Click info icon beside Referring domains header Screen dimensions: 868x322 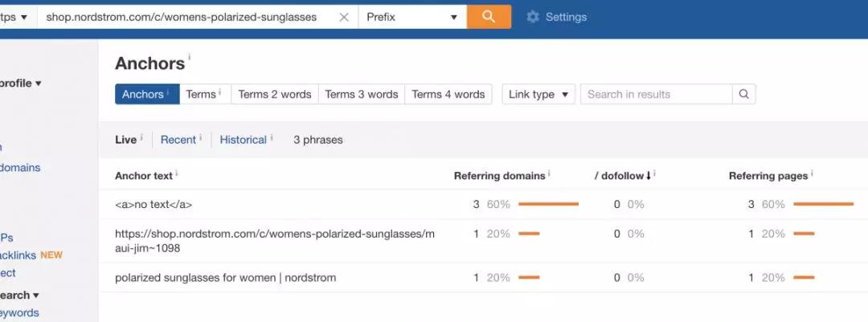point(550,173)
